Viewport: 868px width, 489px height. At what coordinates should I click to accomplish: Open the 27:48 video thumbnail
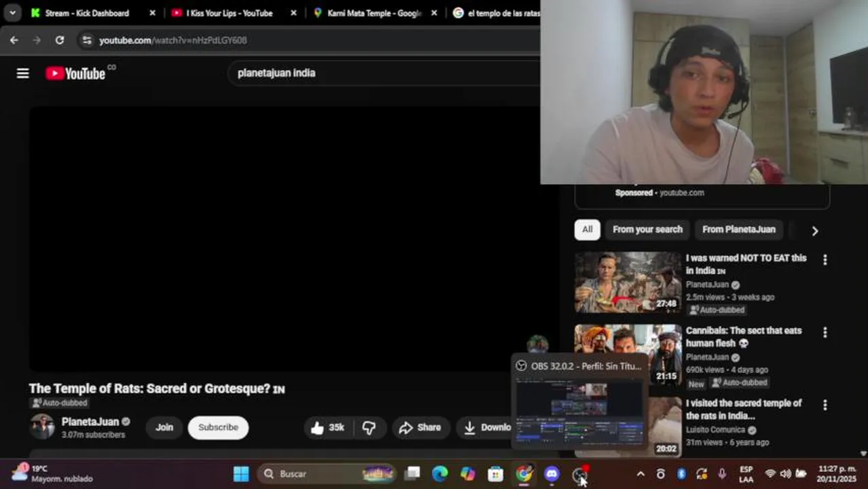click(x=628, y=283)
